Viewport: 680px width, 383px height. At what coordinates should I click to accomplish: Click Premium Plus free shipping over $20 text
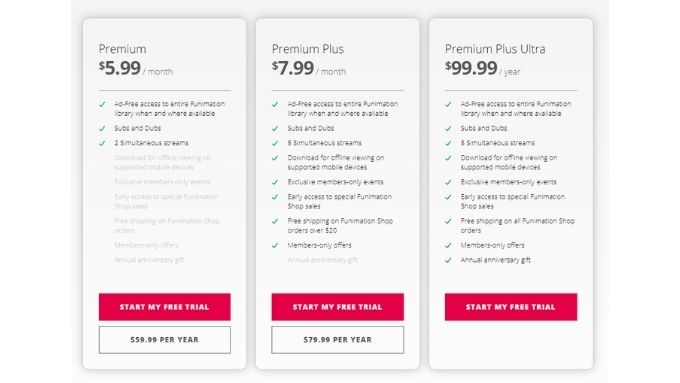pos(340,226)
